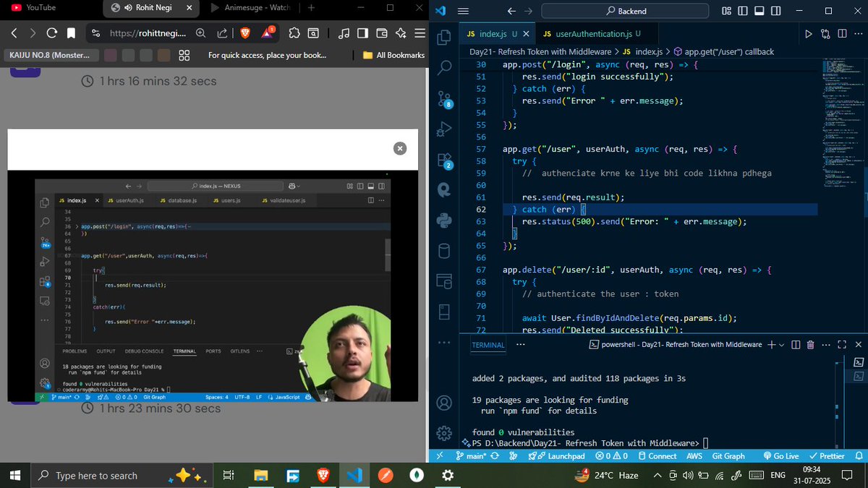Open the database cylinder icon in VS Code activity bar
Viewport: 868px width, 488px height.
(x=444, y=252)
